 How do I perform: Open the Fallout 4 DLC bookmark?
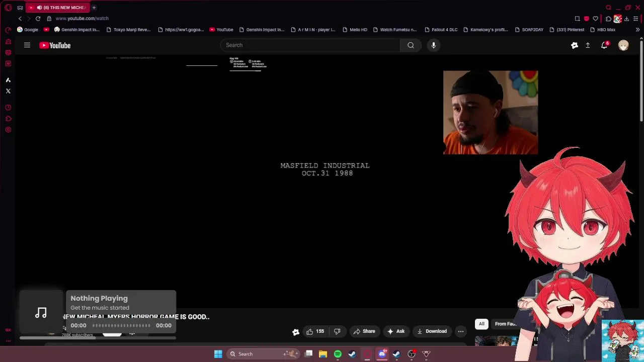tap(441, 30)
